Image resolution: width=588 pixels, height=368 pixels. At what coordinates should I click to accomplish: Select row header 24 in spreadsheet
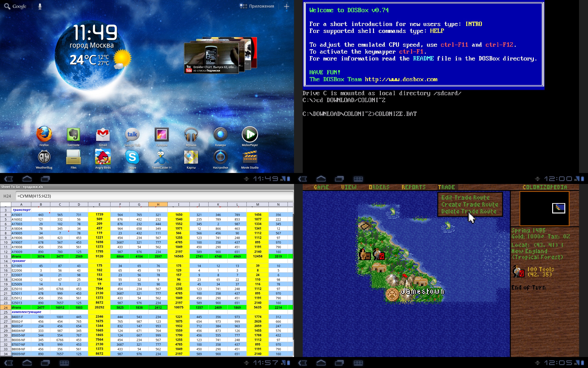6,308
